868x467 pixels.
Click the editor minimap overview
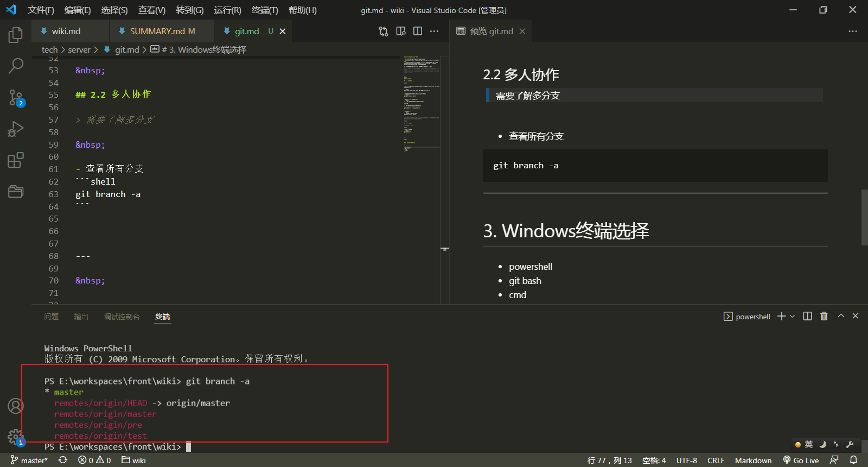pyautogui.click(x=422, y=179)
